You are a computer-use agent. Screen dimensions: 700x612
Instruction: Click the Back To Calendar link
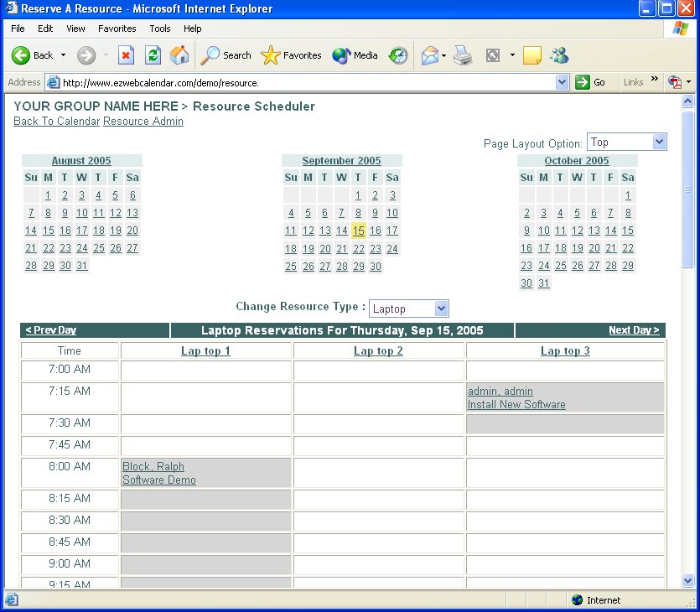click(x=56, y=122)
